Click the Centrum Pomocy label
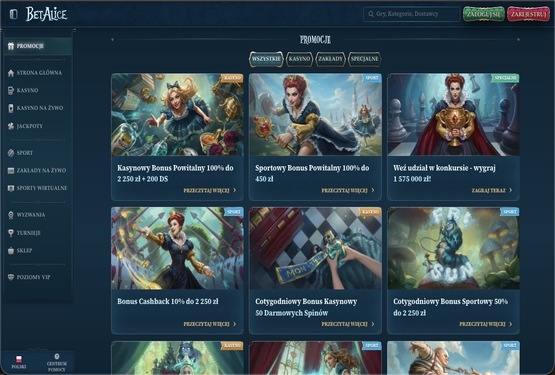Image resolution: width=555 pixels, height=375 pixels. tap(57, 367)
